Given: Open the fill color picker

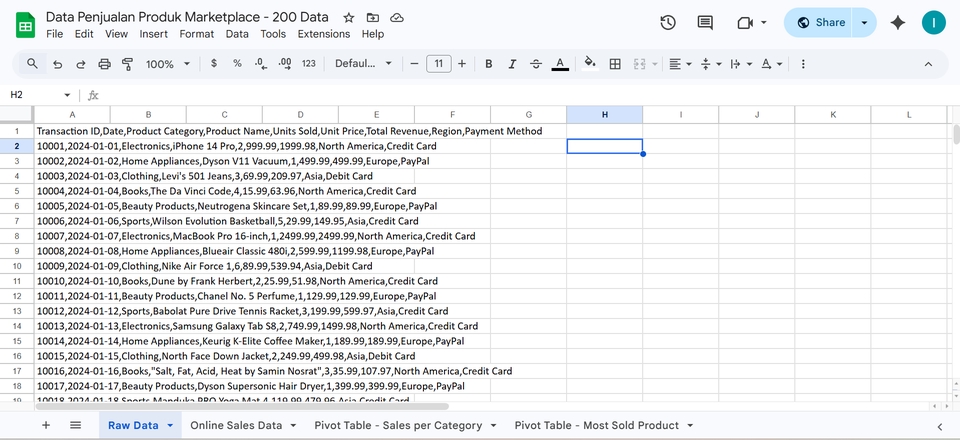Looking at the screenshot, I should [590, 64].
